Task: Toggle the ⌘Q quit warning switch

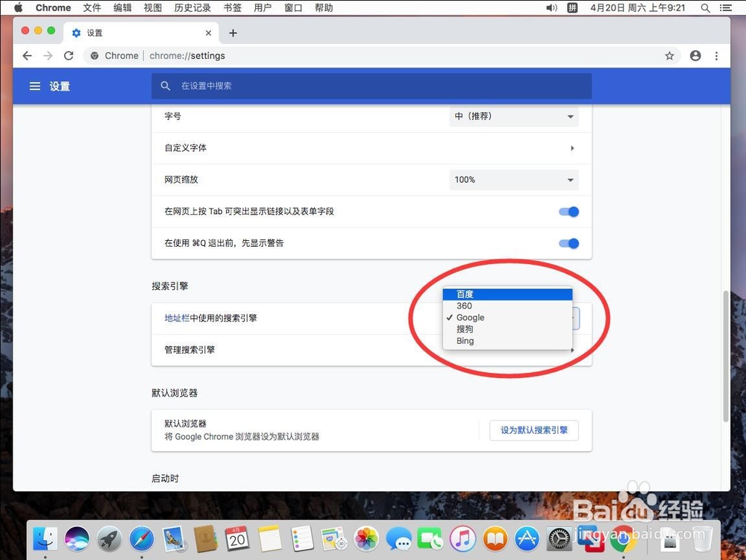Action: tap(569, 243)
